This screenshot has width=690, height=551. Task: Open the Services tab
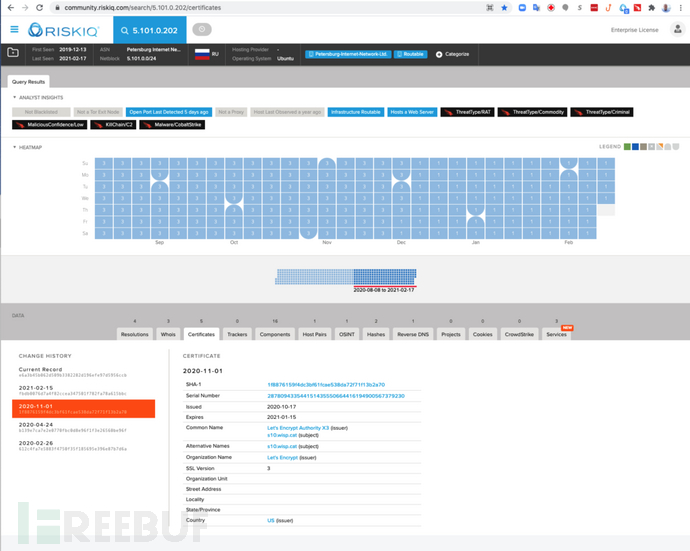click(556, 334)
